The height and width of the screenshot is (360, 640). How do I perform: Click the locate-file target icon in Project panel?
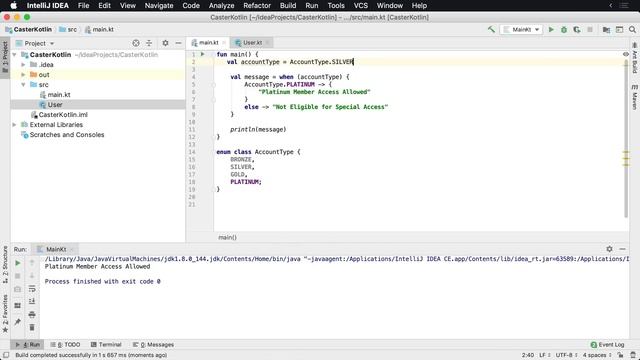point(136,43)
